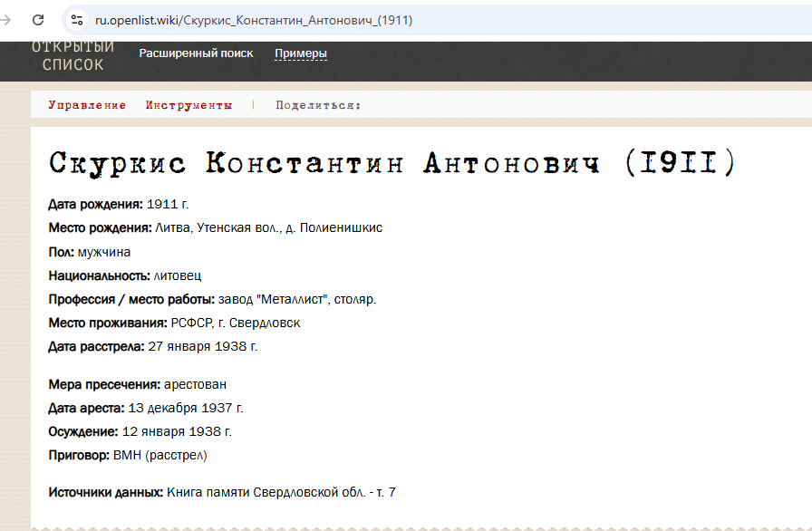Click execution date 27 января 1938 г.

click(203, 347)
